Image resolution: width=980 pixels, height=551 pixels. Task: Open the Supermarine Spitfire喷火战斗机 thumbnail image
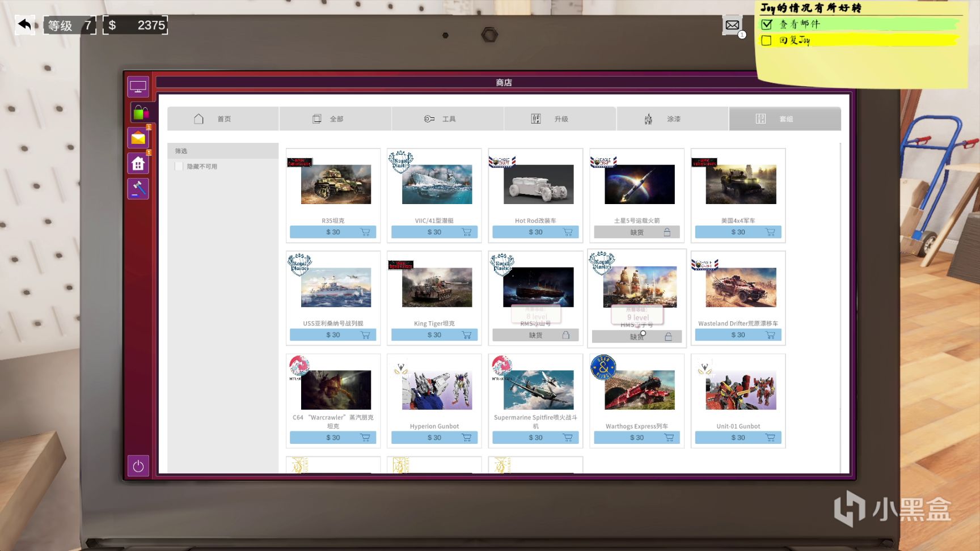tap(538, 390)
